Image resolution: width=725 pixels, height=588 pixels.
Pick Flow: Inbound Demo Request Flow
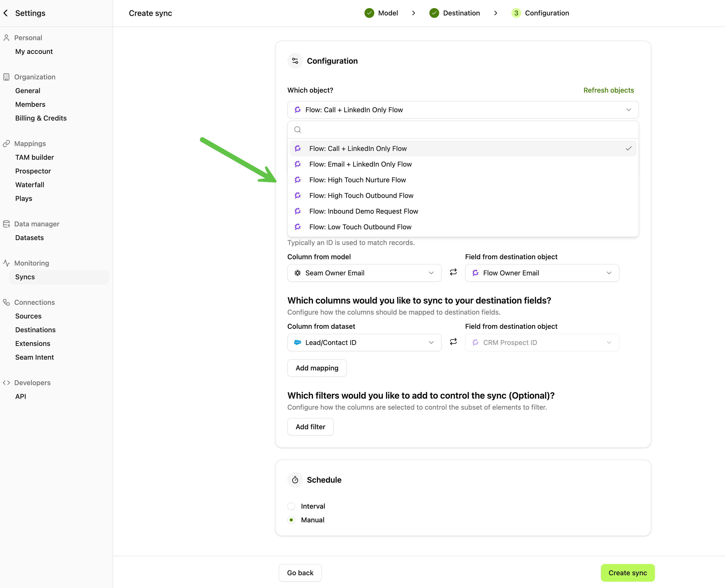[x=363, y=211]
